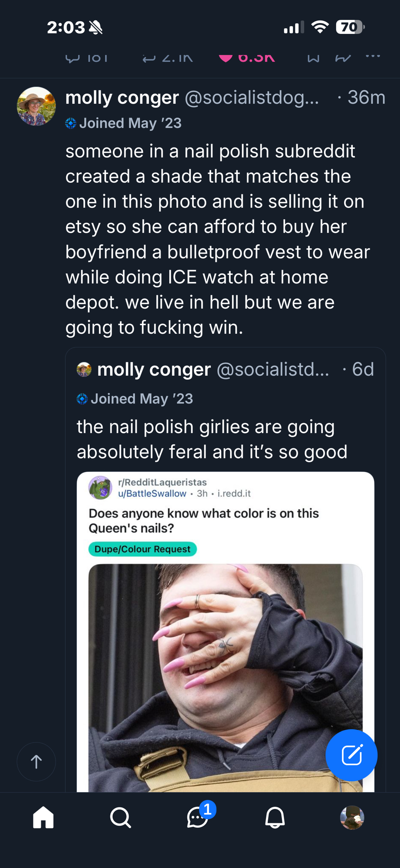Unlike the post with 6.3K likes

pos(226,58)
